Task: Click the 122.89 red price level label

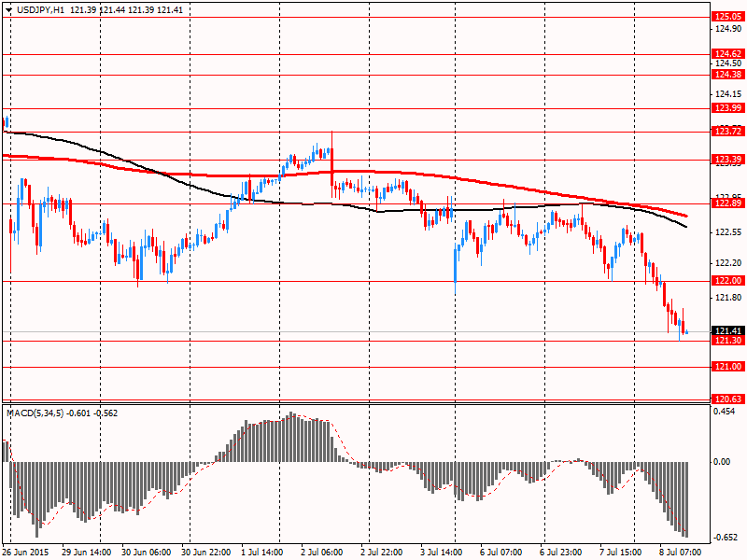Action: click(x=728, y=203)
